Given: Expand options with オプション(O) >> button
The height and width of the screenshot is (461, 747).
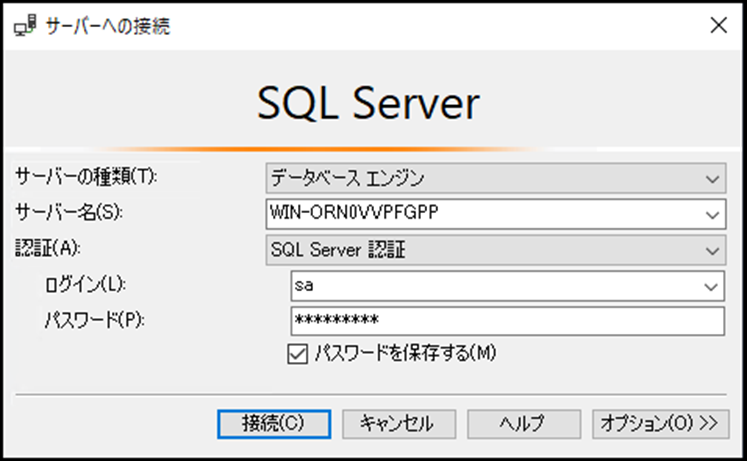Looking at the screenshot, I should 660,424.
